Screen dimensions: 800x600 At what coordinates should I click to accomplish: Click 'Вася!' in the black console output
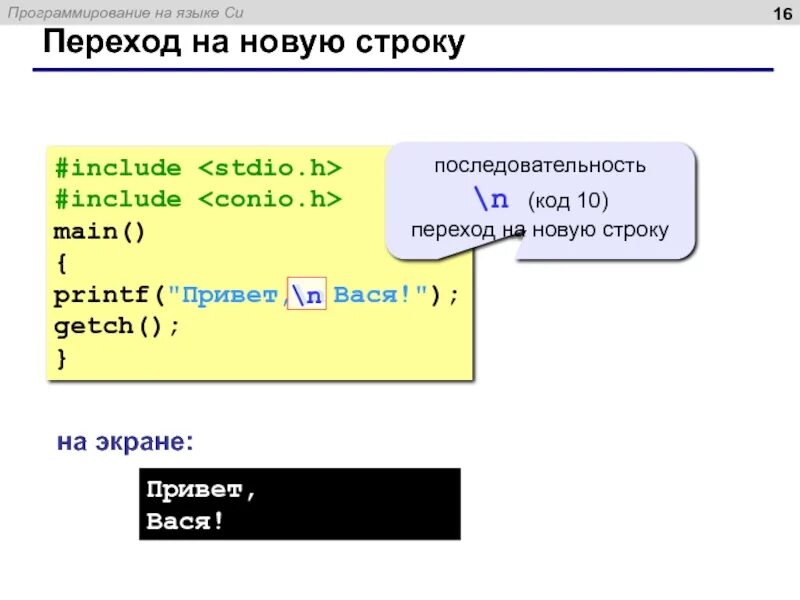(x=185, y=521)
